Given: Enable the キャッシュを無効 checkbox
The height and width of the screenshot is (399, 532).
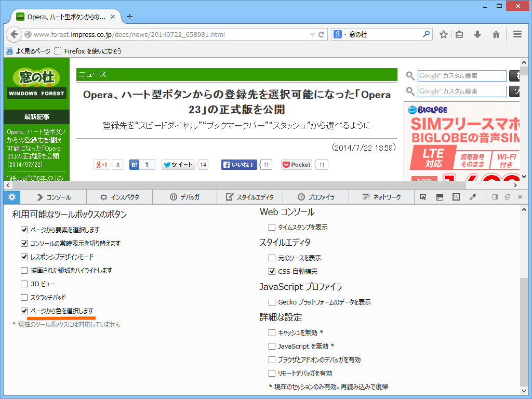Looking at the screenshot, I should coord(272,332).
